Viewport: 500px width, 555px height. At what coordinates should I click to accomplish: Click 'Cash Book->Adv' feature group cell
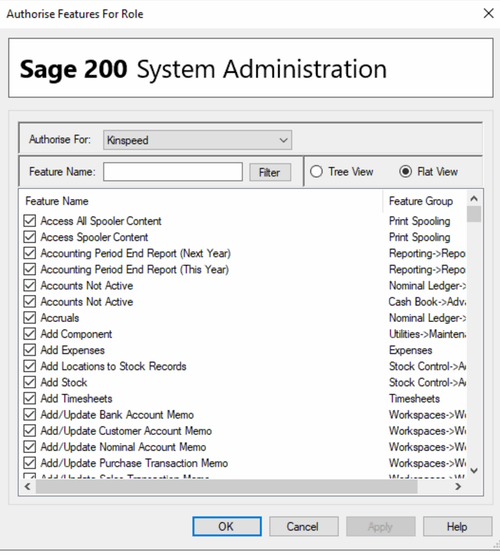pos(427,302)
